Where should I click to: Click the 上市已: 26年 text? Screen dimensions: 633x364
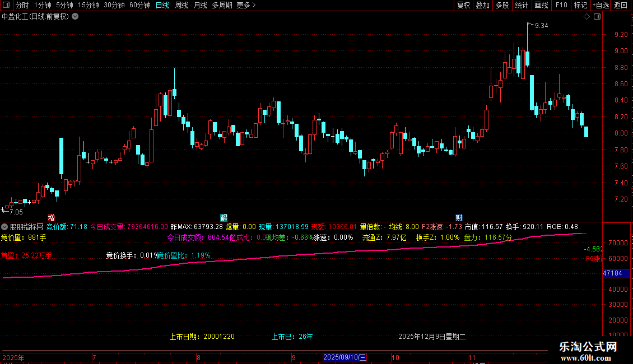292,337
